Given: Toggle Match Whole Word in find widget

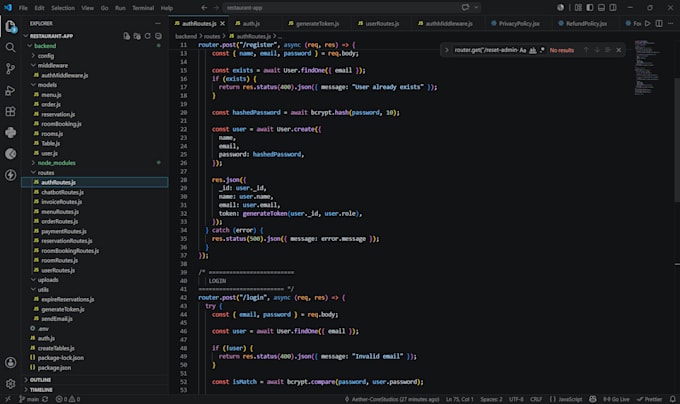Looking at the screenshot, I should 533,50.
